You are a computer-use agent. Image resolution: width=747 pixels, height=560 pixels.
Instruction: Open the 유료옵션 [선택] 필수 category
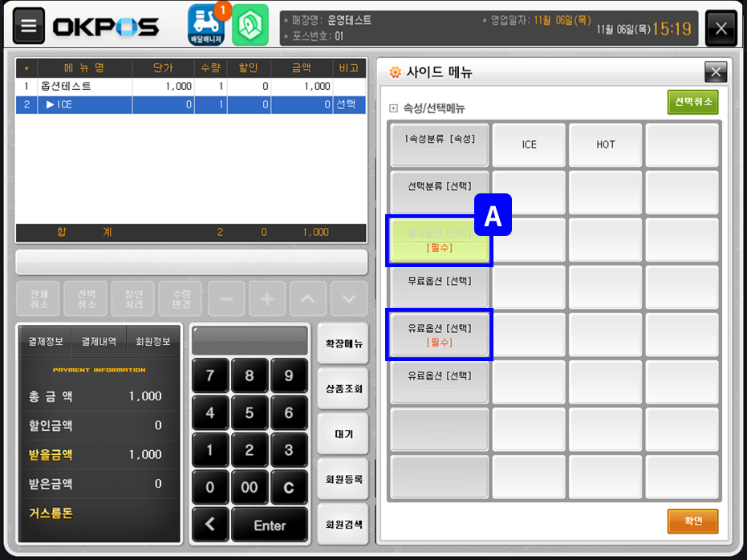439,335
